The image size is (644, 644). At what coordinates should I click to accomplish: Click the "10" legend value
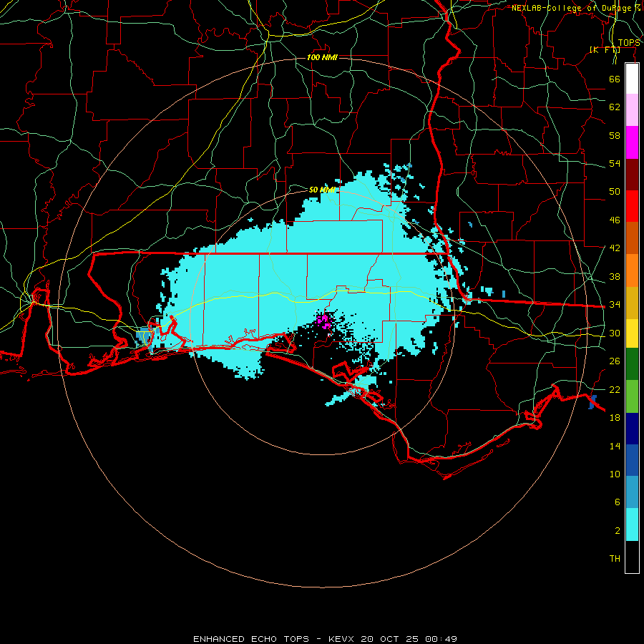615,474
